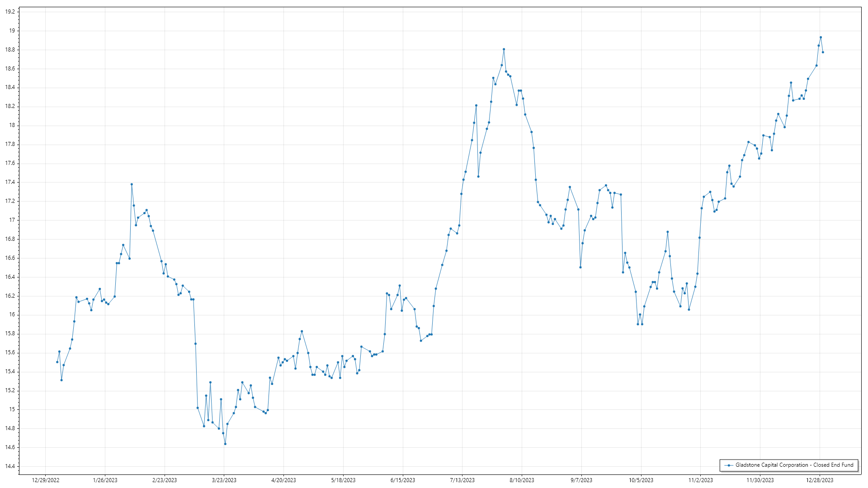Image resolution: width=868 pixels, height=488 pixels.
Task: Click the last data point of the series
Action: 823,52
